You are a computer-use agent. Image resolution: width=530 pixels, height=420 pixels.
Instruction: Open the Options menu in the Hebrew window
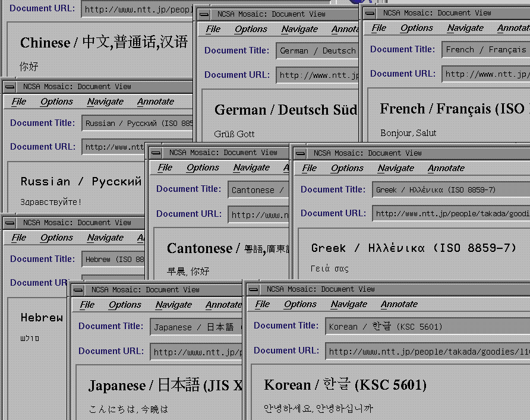pyautogui.click(x=56, y=238)
